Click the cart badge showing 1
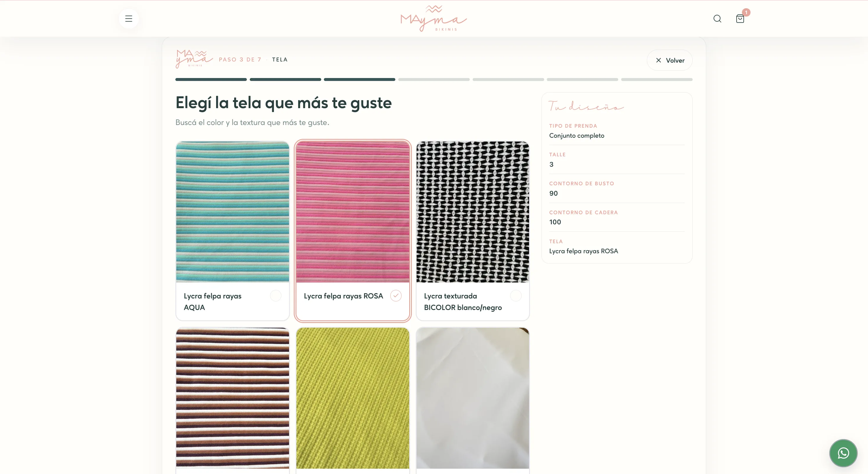This screenshot has height=474, width=868. click(x=746, y=12)
